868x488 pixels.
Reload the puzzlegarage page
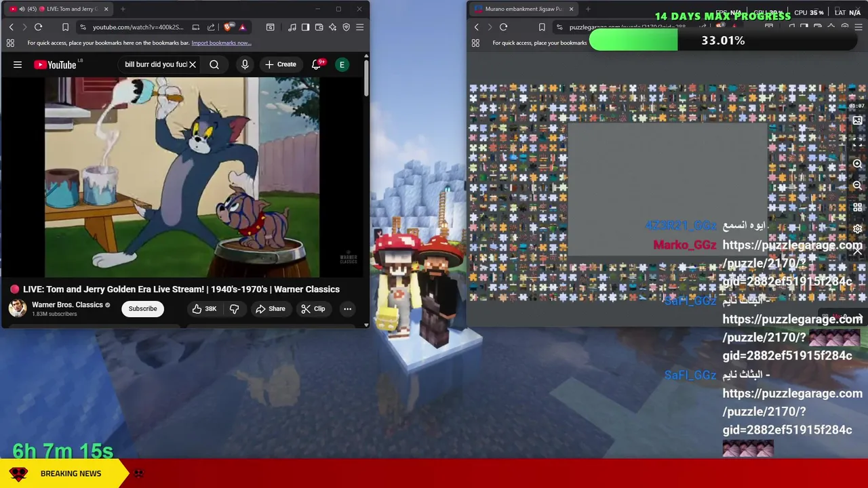click(503, 27)
